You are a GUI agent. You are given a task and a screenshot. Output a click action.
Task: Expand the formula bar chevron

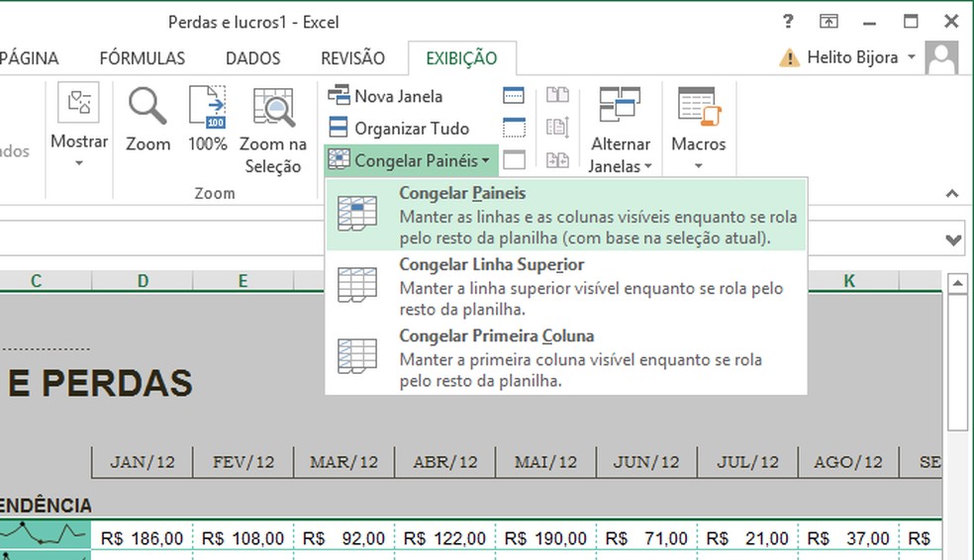(953, 239)
